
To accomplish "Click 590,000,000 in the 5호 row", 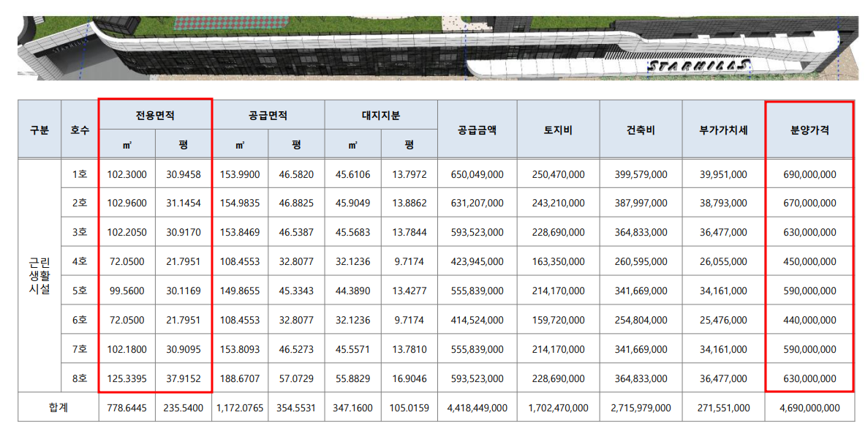I will tap(809, 291).
